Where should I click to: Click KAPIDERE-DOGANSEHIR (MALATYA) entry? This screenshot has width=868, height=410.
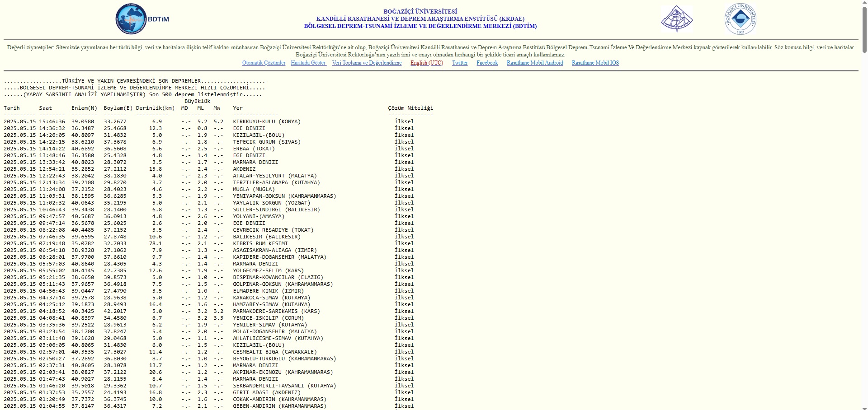(280, 257)
